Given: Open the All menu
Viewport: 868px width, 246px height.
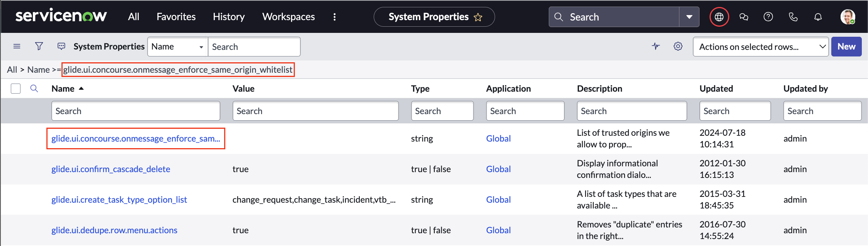Looking at the screenshot, I should point(134,17).
